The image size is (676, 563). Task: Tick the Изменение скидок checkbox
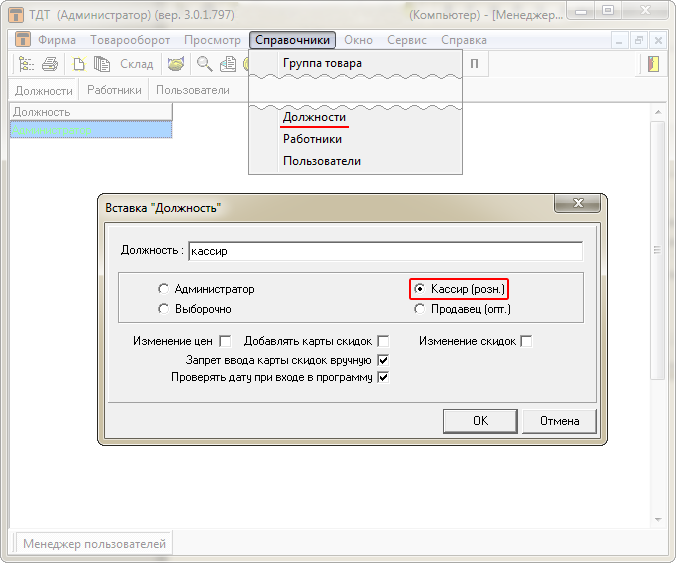(527, 341)
